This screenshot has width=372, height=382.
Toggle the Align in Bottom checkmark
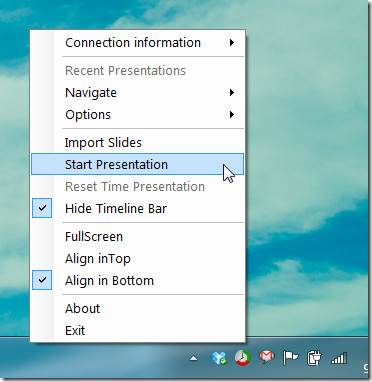(x=42, y=280)
